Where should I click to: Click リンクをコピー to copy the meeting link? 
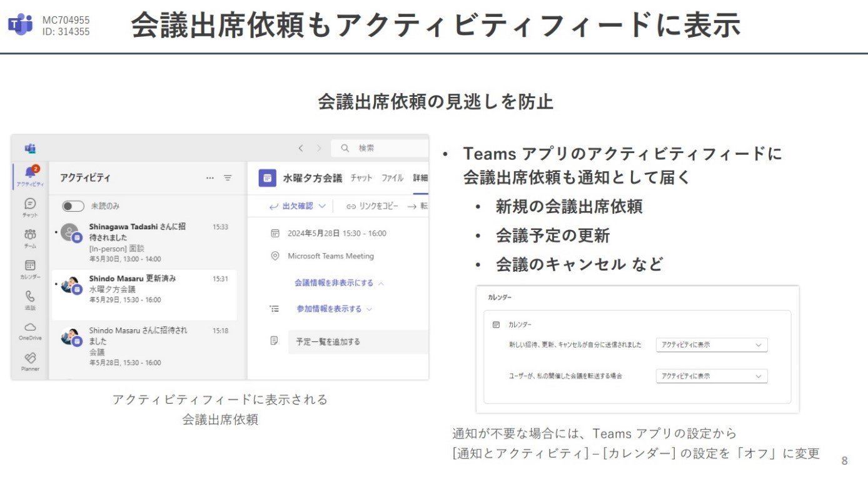point(372,206)
